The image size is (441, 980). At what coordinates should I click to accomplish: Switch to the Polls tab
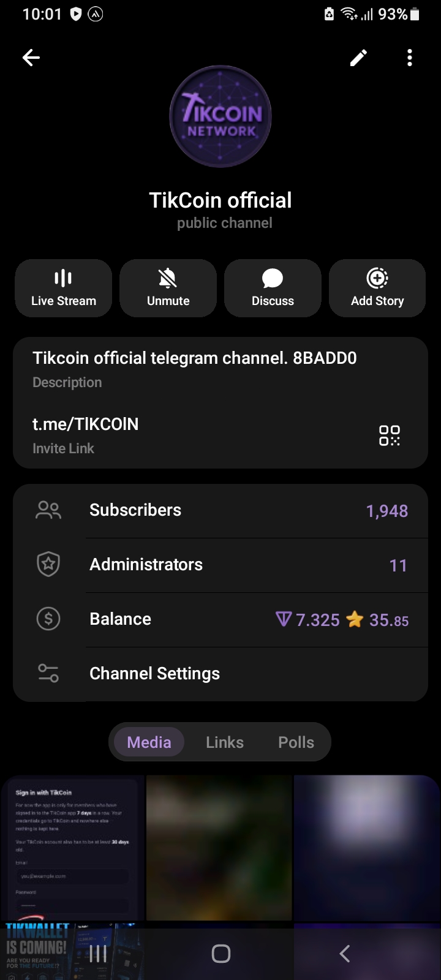[x=296, y=742]
